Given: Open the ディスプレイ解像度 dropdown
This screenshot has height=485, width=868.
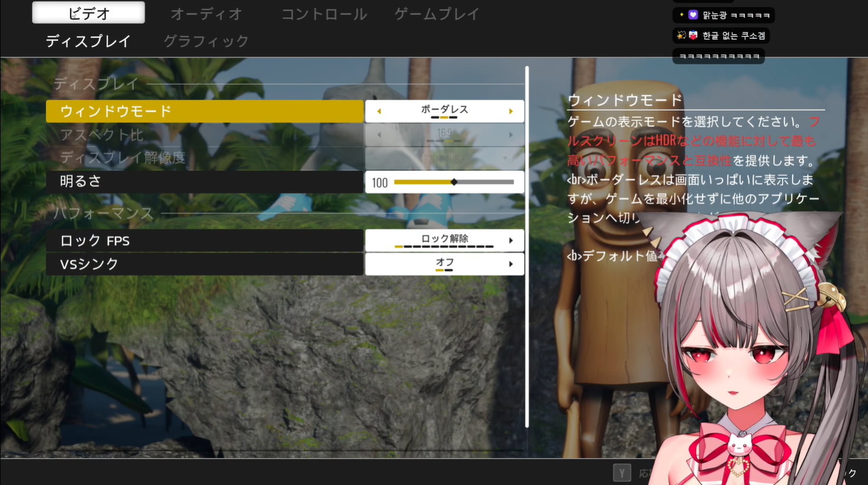Looking at the screenshot, I should coord(445,159).
